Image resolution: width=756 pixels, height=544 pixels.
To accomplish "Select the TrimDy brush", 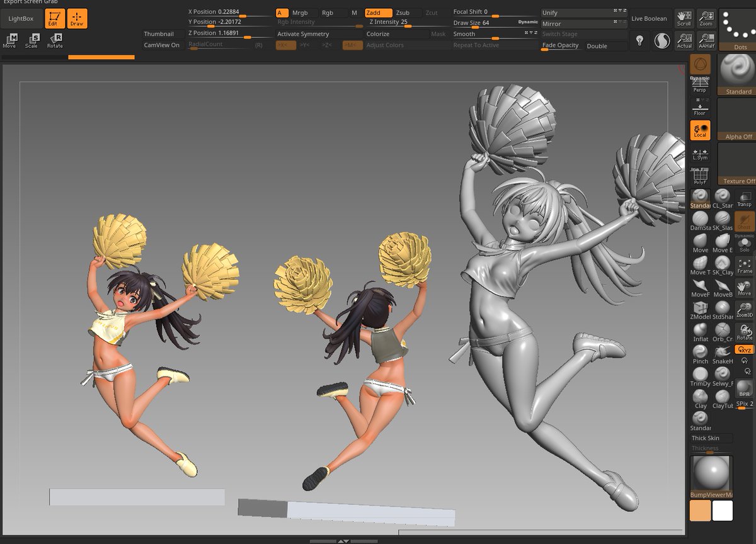I will [701, 377].
